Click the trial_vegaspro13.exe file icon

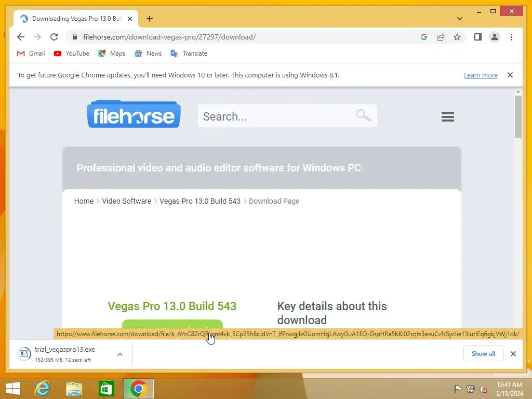pyautogui.click(x=24, y=354)
